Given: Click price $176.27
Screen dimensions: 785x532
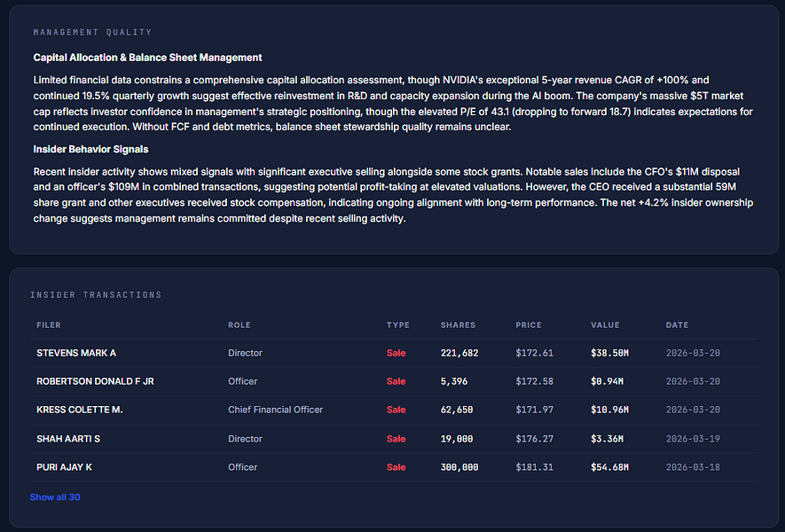Looking at the screenshot, I should point(535,439).
